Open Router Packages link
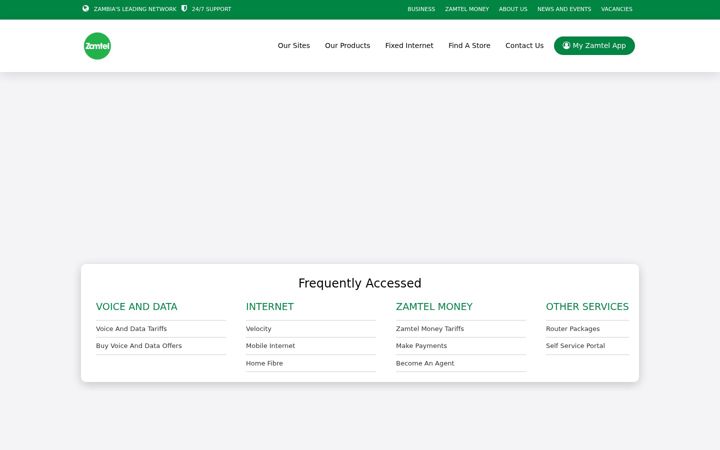Screen dimensions: 720x450 [573, 329]
